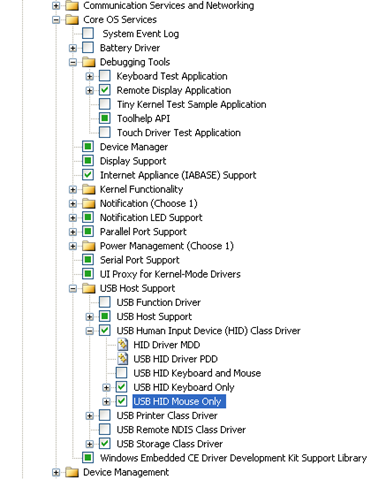Expand USB Storage Class Driver node

(x=89, y=444)
